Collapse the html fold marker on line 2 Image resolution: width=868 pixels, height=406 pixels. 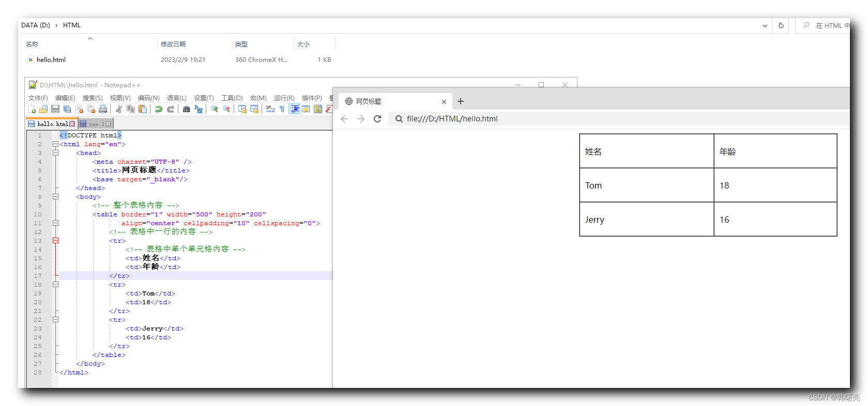point(55,144)
